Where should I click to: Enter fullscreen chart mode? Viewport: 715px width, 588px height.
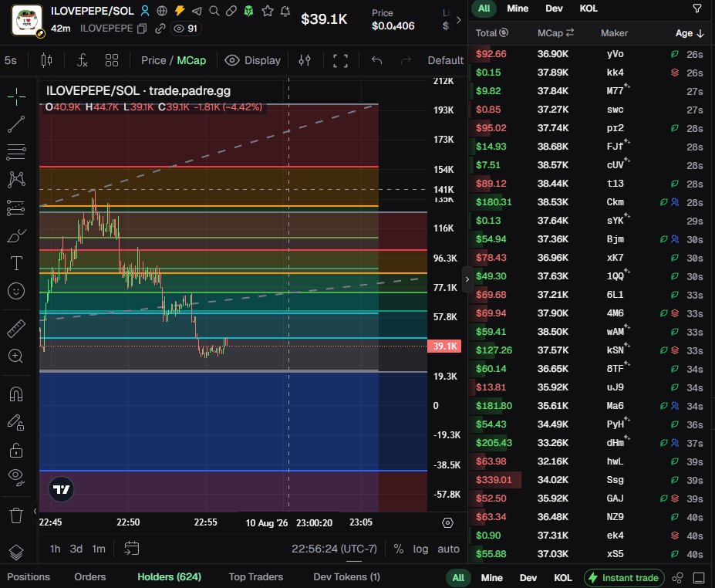pos(340,61)
